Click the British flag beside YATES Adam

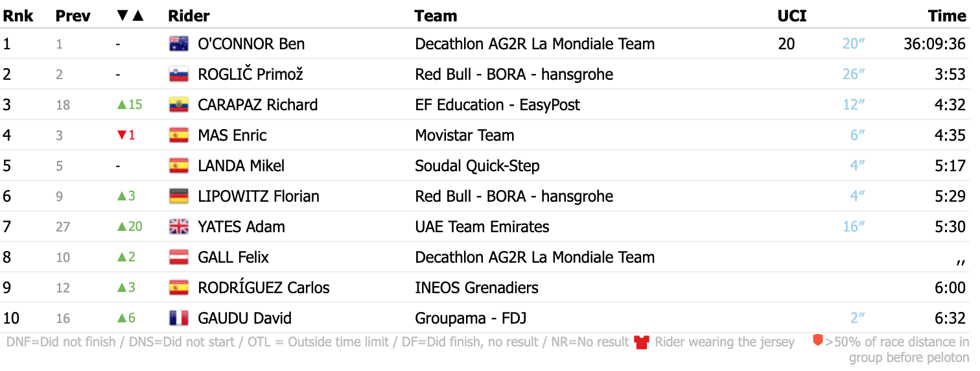point(178,227)
